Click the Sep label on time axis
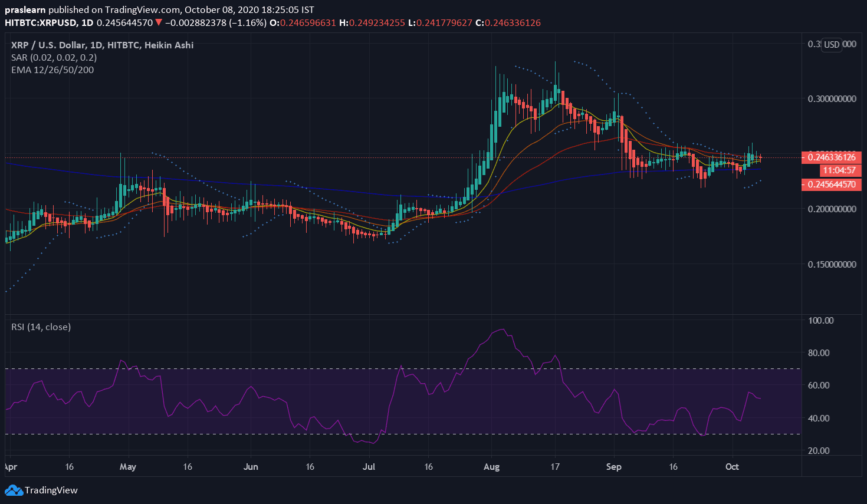867x504 pixels. point(613,466)
